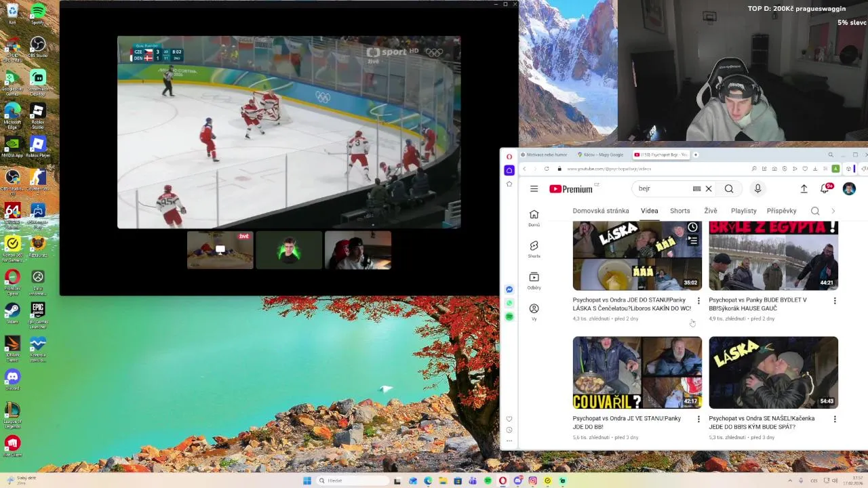868x488 pixels.
Task: Open LÁSKA kissing thumbnail 54:43
Action: point(773,373)
